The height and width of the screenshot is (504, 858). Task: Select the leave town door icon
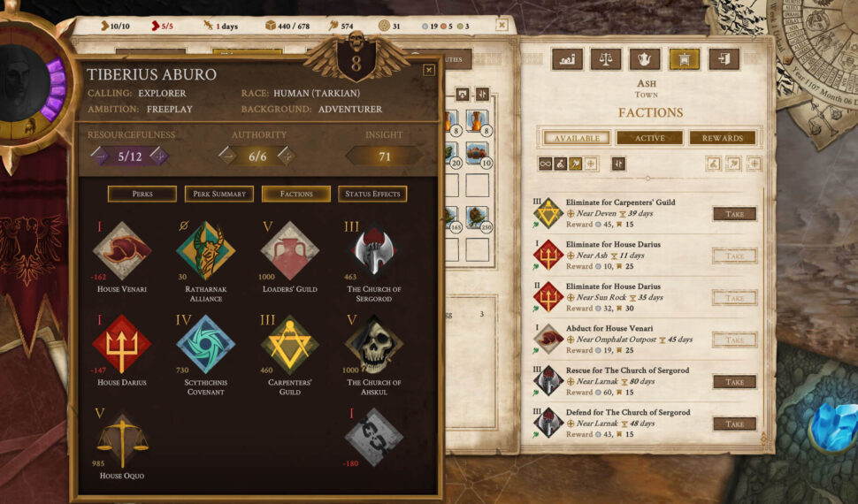724,59
